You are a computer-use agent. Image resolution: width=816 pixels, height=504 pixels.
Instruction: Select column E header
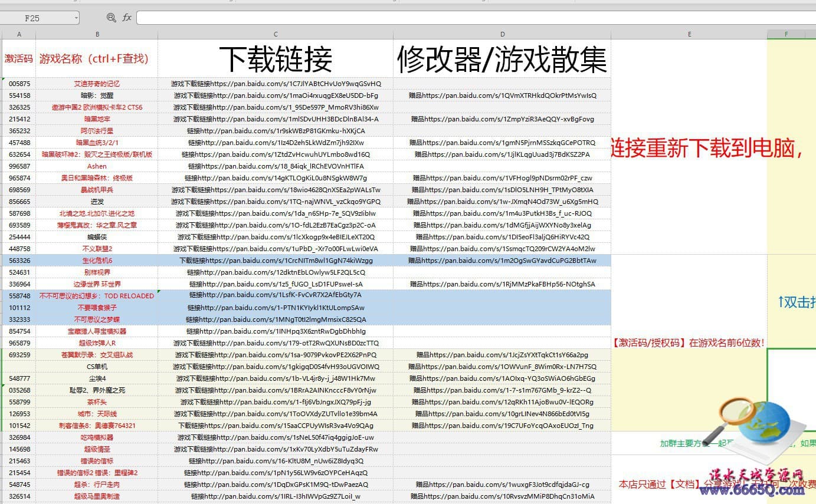(689, 34)
